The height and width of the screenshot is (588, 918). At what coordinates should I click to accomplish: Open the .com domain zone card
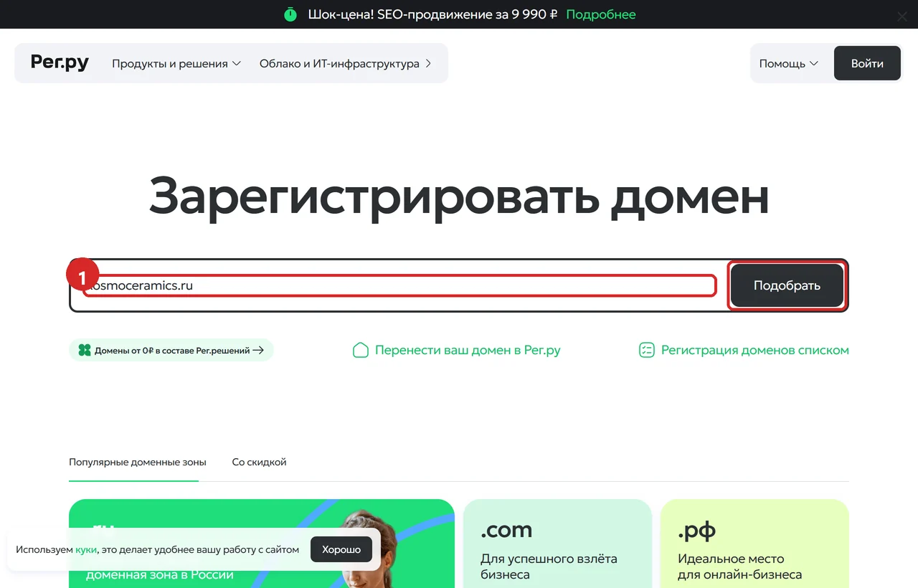pyautogui.click(x=557, y=544)
